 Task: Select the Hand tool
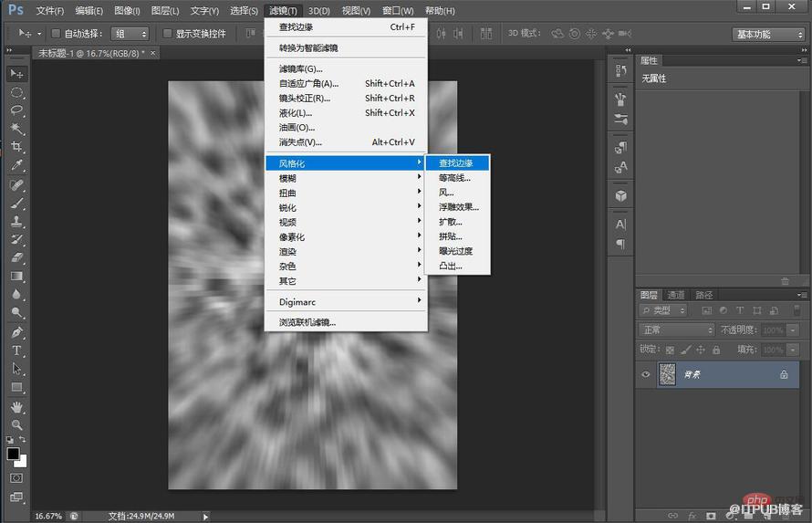[16, 407]
